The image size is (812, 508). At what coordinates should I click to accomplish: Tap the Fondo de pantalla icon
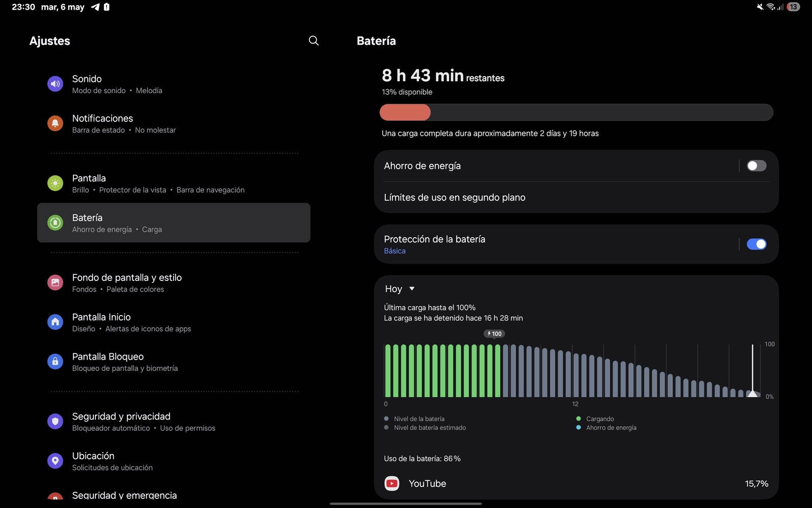click(55, 282)
